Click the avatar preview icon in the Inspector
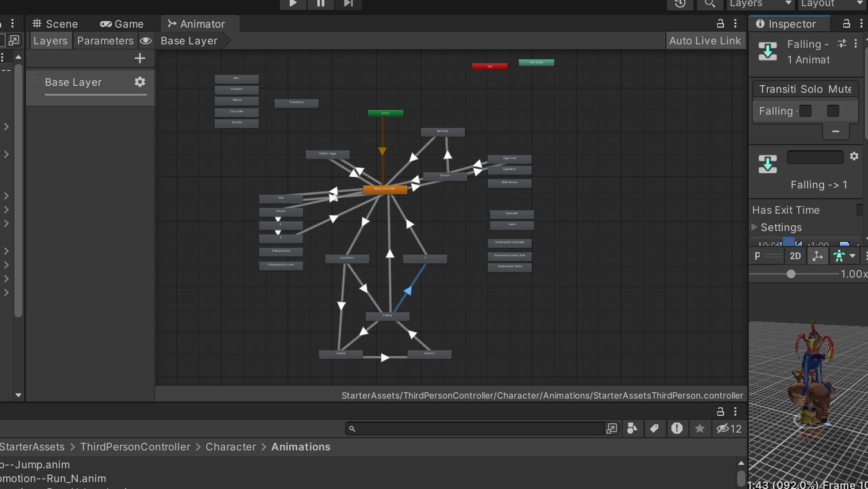The width and height of the screenshot is (868, 489). 839,256
